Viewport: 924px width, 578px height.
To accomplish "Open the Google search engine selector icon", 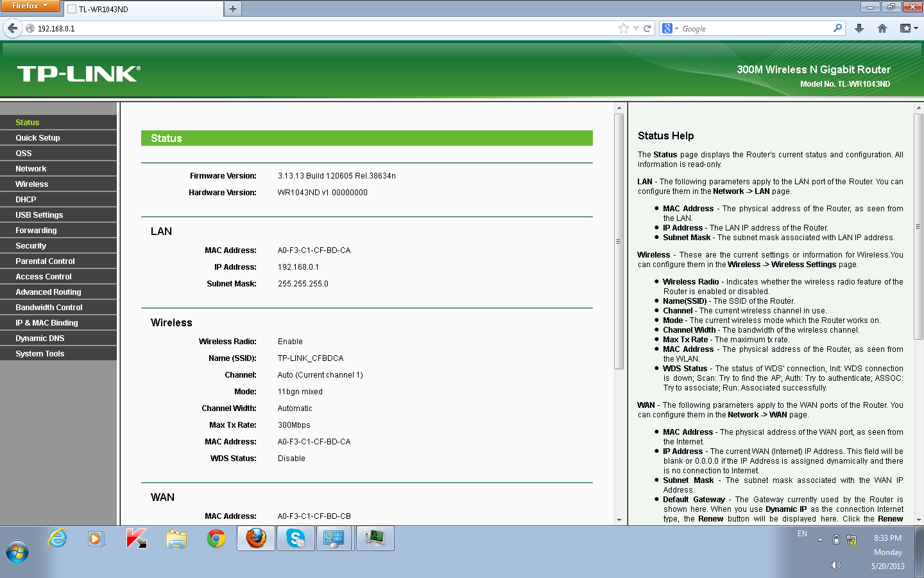I will point(670,28).
